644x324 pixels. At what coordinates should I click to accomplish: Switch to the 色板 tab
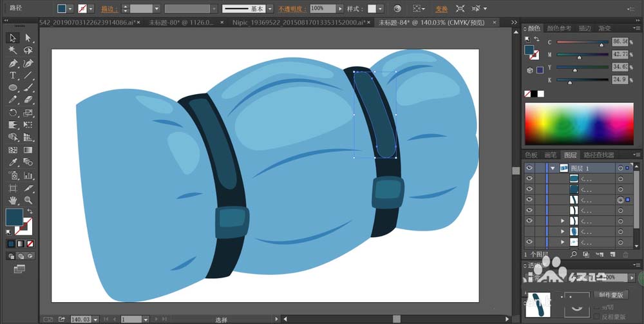pos(531,155)
